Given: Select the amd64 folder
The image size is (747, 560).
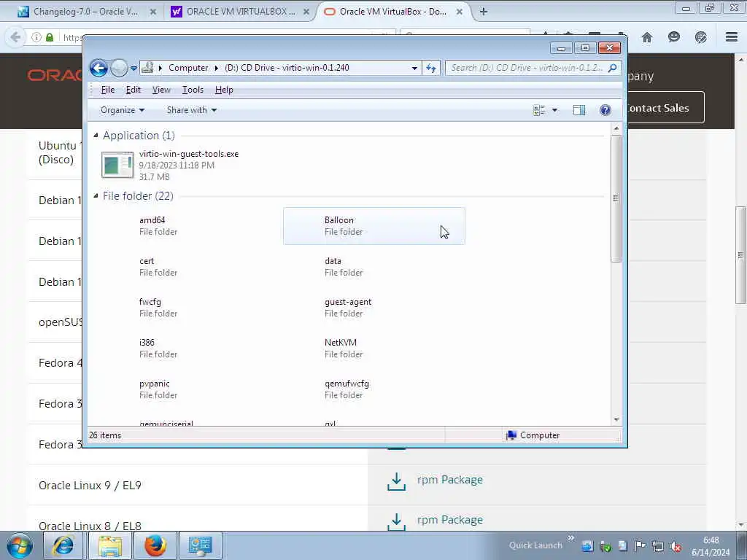Looking at the screenshot, I should point(190,226).
